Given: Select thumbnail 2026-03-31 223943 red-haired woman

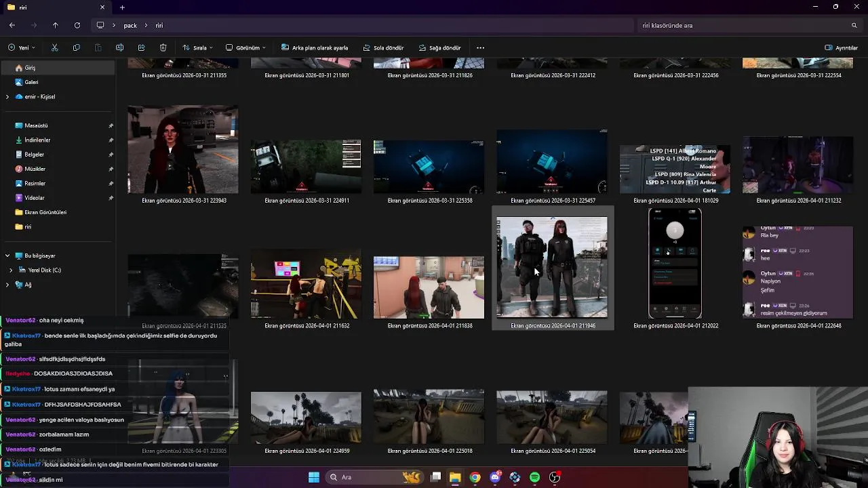Looking at the screenshot, I should tap(183, 149).
